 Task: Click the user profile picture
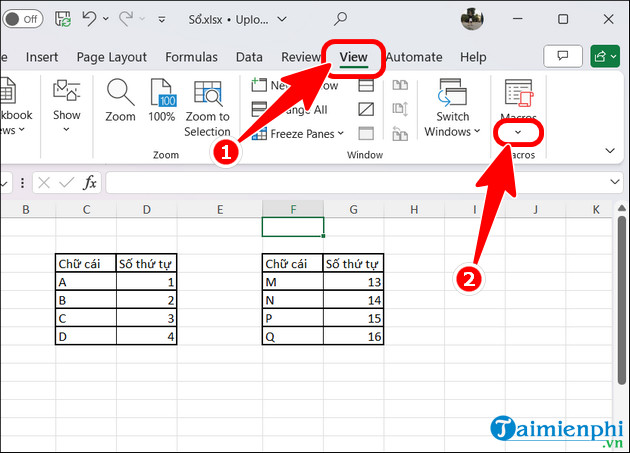(x=472, y=18)
